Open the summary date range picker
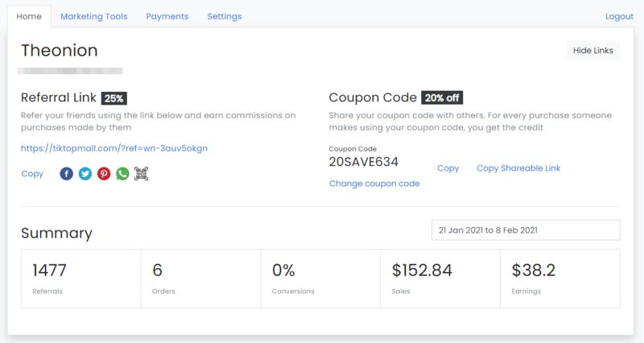Image resolution: width=644 pixels, height=343 pixels. pos(526,229)
